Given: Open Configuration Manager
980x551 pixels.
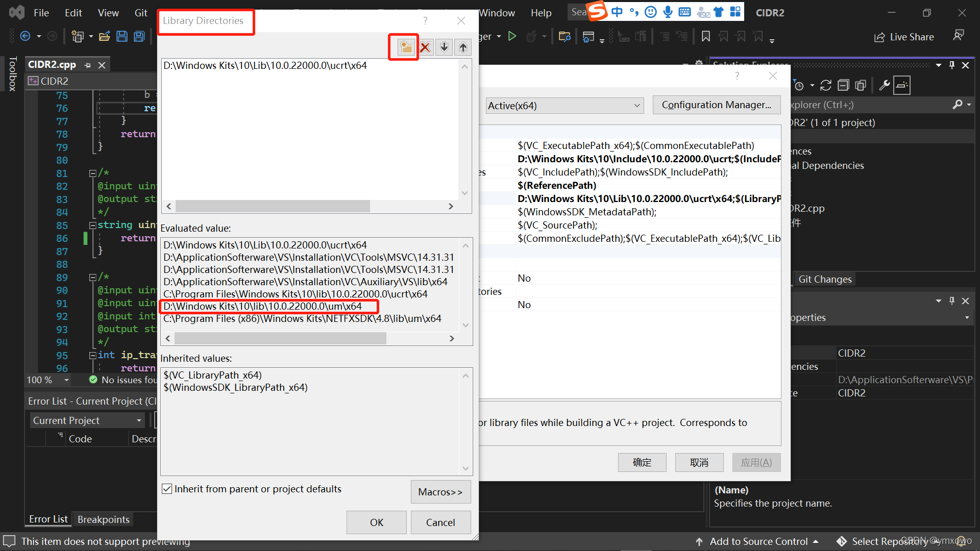Looking at the screenshot, I should (716, 105).
